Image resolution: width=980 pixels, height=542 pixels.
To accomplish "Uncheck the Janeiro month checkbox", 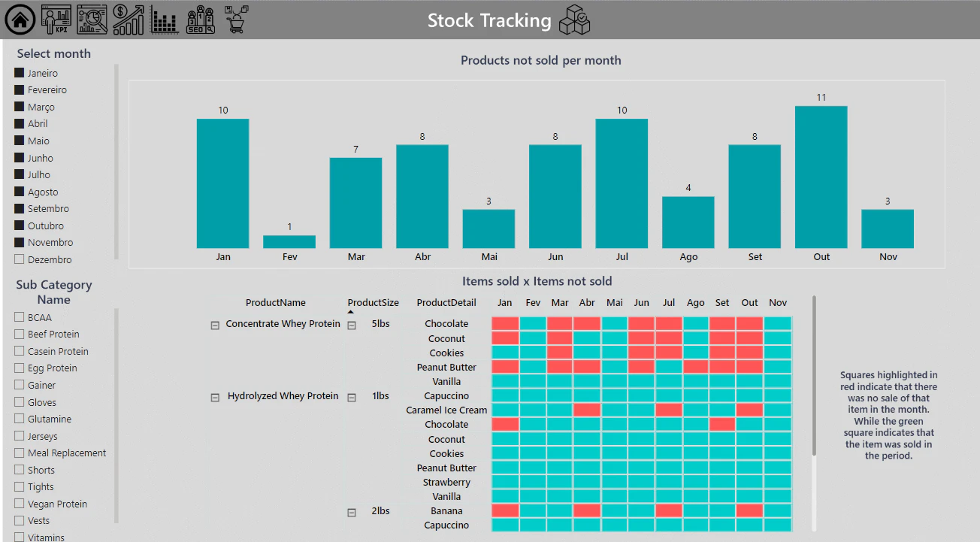I will point(20,73).
